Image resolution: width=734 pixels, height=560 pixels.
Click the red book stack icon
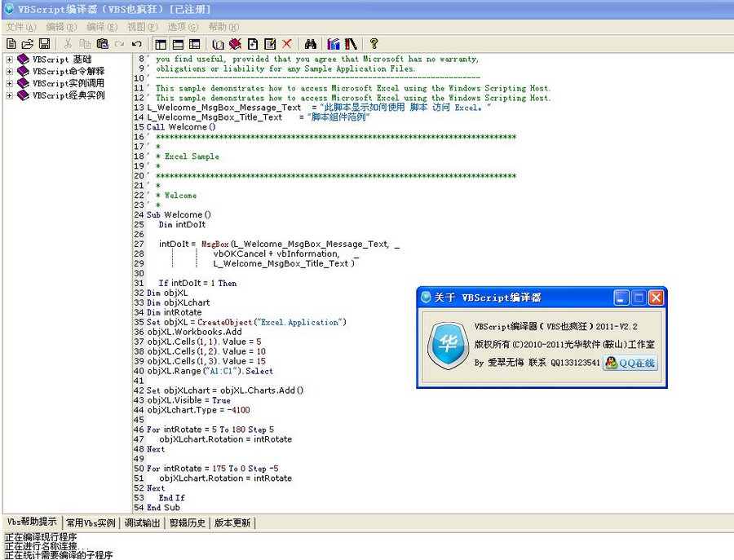[351, 44]
